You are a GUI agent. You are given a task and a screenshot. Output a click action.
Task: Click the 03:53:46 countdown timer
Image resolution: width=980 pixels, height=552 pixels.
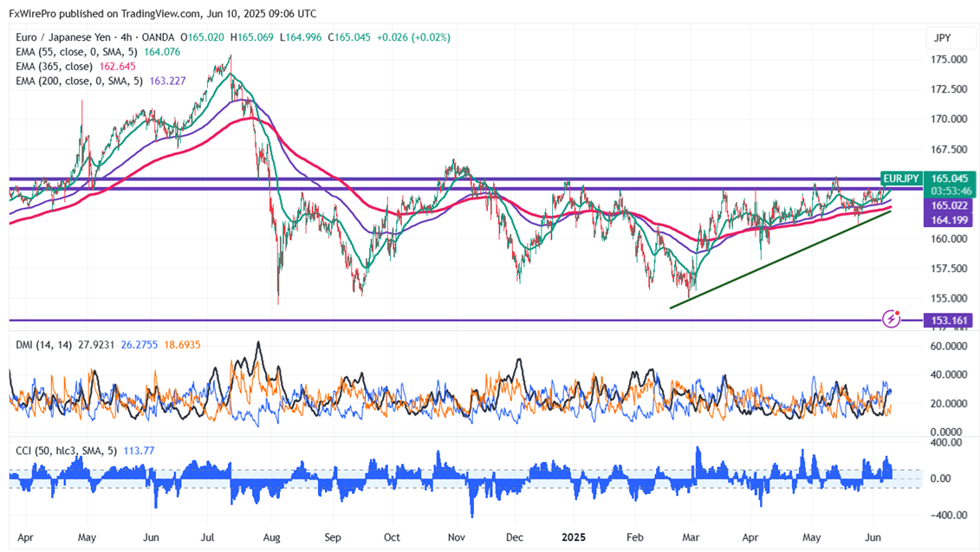[951, 192]
